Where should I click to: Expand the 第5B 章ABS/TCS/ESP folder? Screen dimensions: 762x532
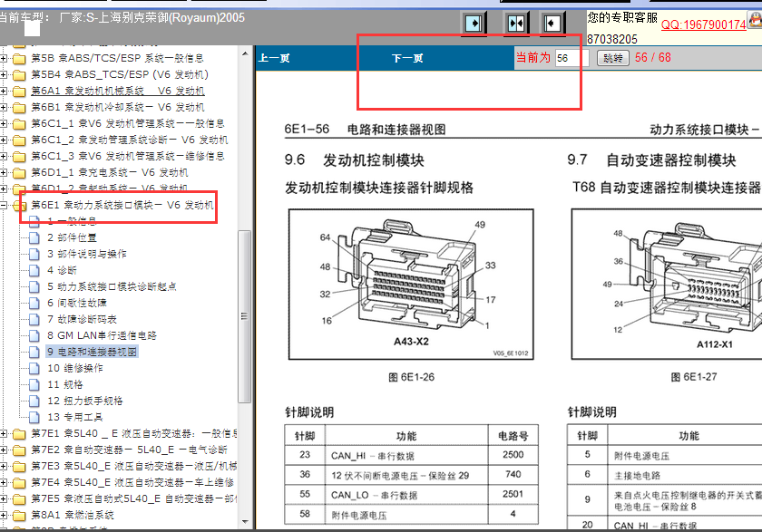point(4,58)
